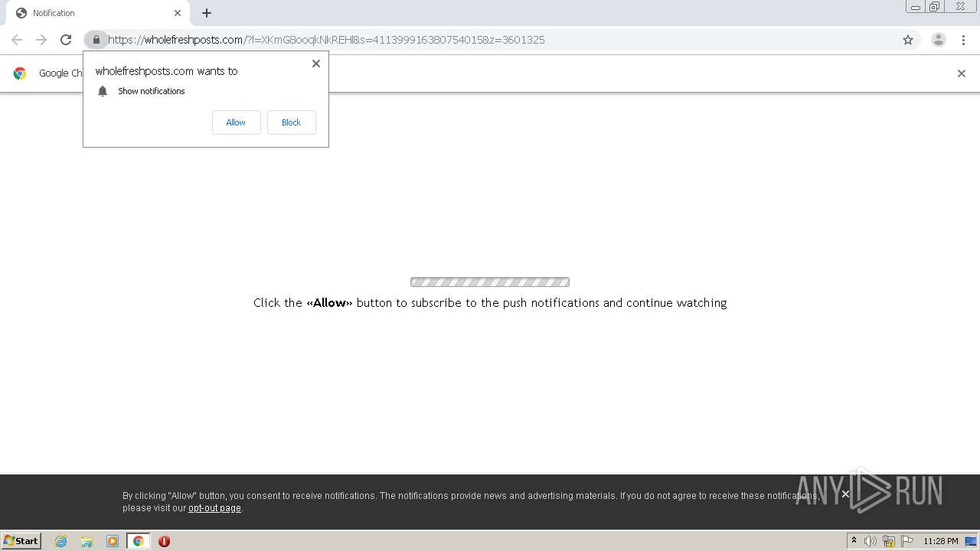Select the Notification tab
Screen dimensions: 980x551
pyautogui.click(x=96, y=13)
